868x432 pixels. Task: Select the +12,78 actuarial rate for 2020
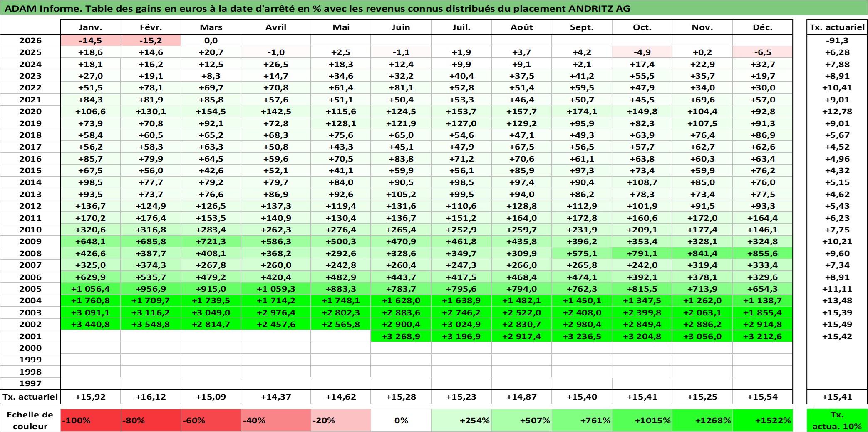point(837,111)
